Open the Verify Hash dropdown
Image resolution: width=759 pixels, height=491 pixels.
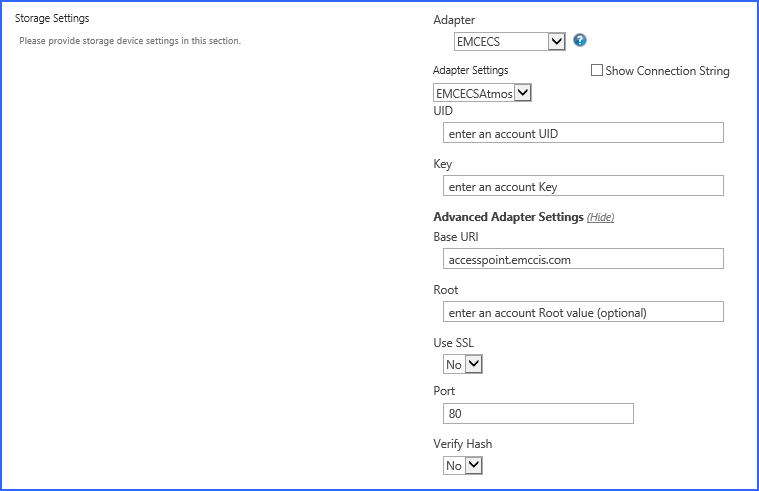[463, 466]
